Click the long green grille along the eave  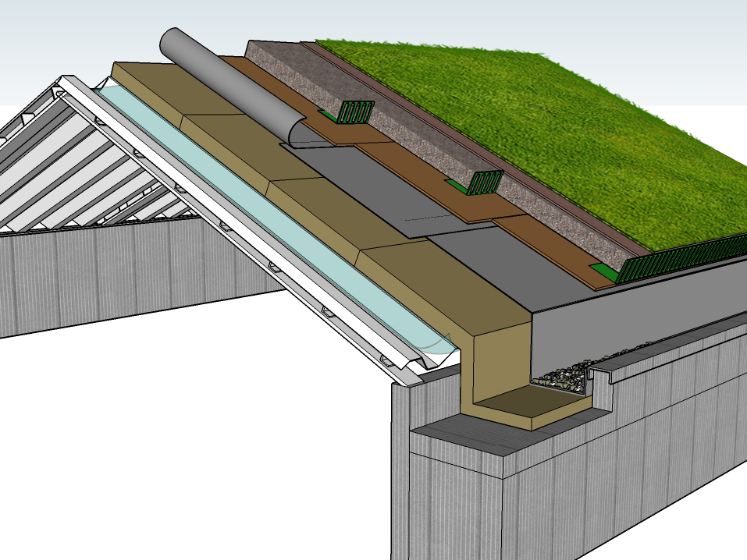tap(679, 257)
